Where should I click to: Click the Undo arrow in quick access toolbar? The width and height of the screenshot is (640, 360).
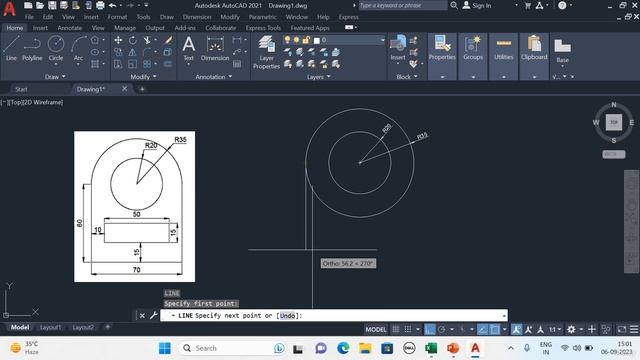(113, 5)
